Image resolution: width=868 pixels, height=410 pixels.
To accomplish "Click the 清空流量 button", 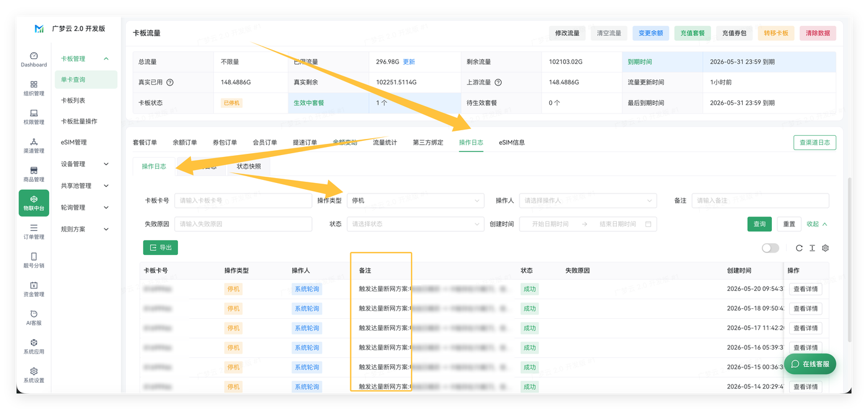I will coord(609,33).
